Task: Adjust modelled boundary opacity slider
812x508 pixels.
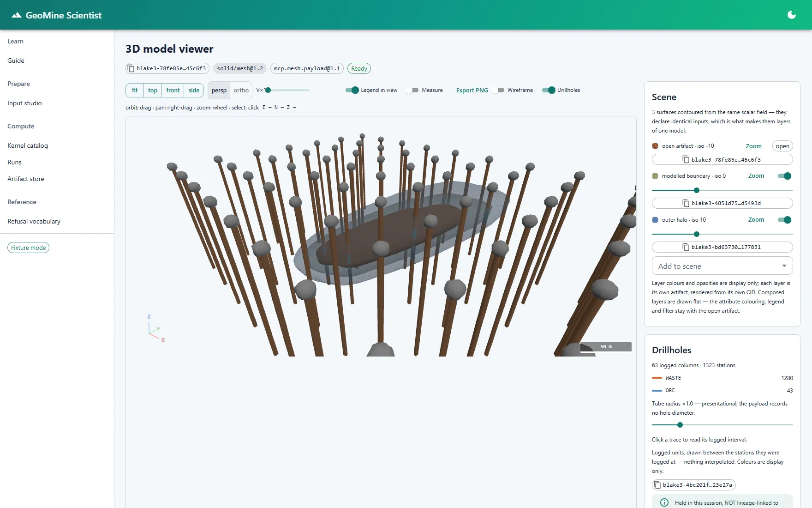Action: [722, 190]
